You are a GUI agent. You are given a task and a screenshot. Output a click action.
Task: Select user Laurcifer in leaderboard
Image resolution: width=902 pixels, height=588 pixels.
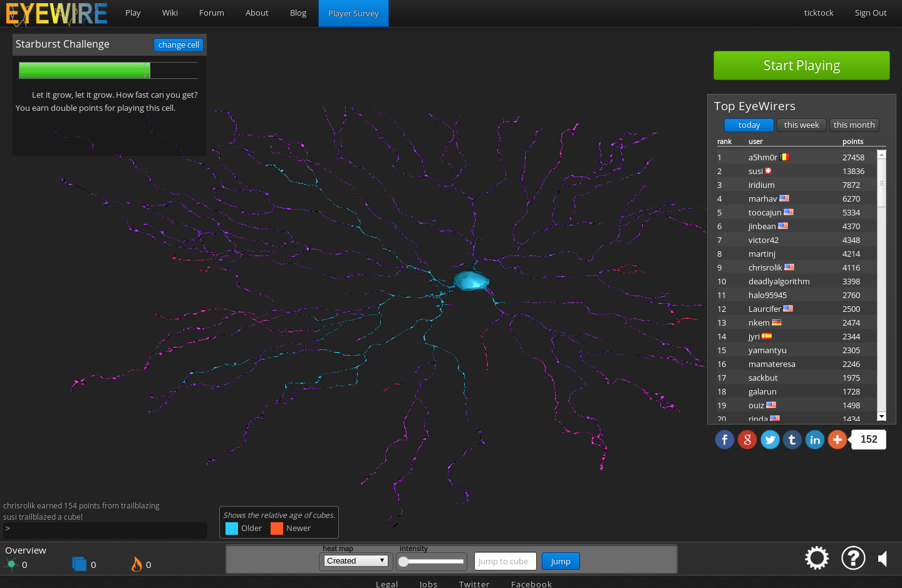coord(764,309)
